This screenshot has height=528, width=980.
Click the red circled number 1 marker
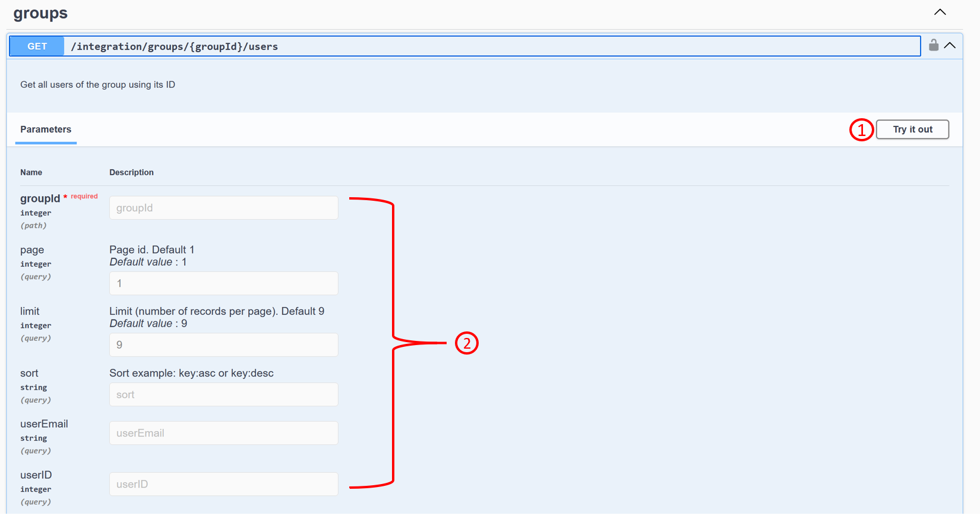pyautogui.click(x=861, y=130)
